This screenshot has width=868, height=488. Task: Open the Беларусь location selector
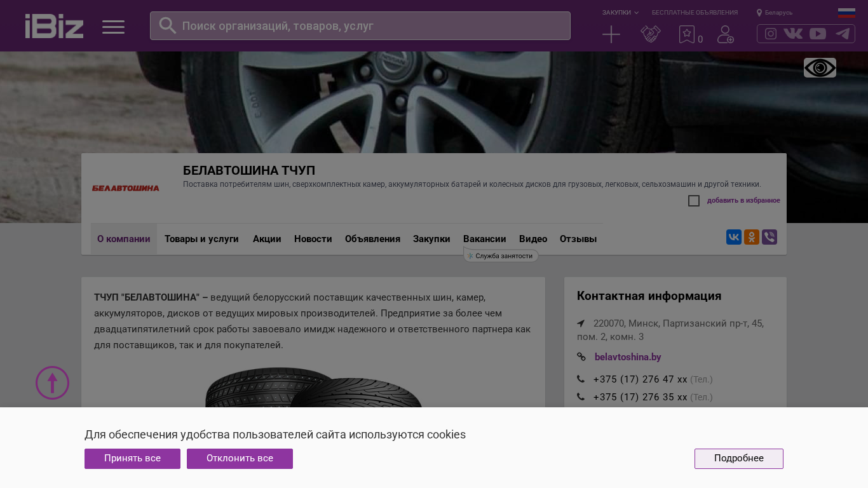775,13
